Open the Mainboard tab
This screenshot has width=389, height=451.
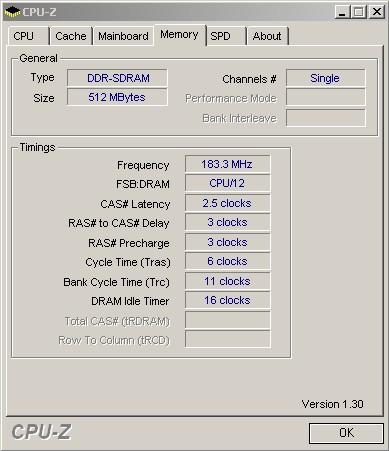pos(123,36)
